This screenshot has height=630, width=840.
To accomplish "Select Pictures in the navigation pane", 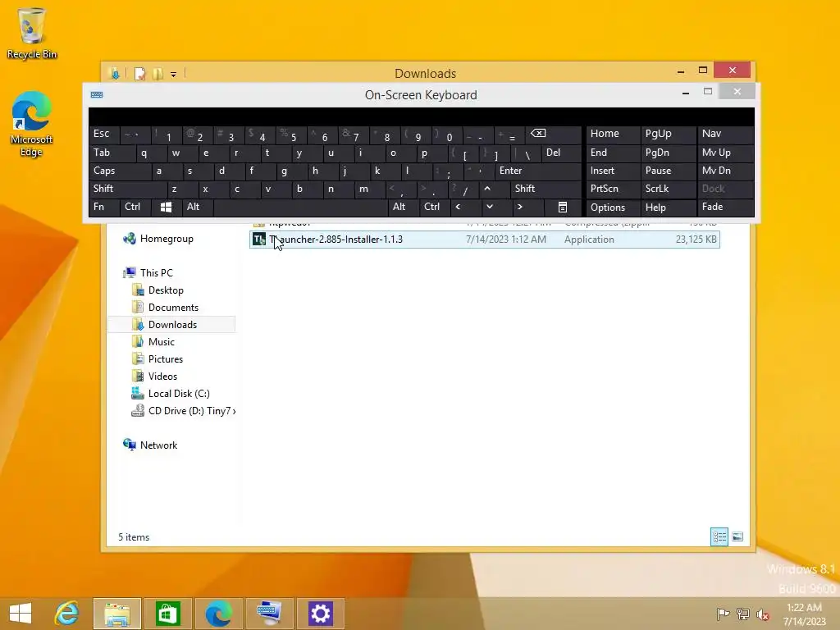I will point(157,359).
